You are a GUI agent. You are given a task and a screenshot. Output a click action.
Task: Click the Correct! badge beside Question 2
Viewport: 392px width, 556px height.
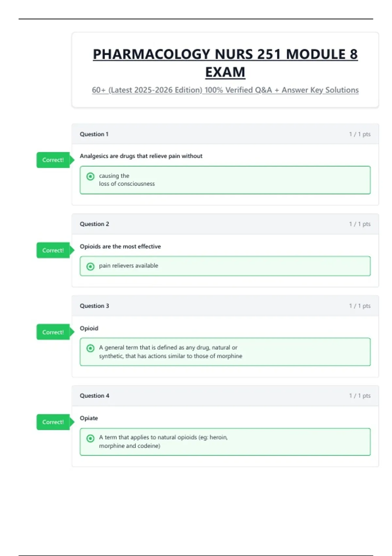pos(53,250)
